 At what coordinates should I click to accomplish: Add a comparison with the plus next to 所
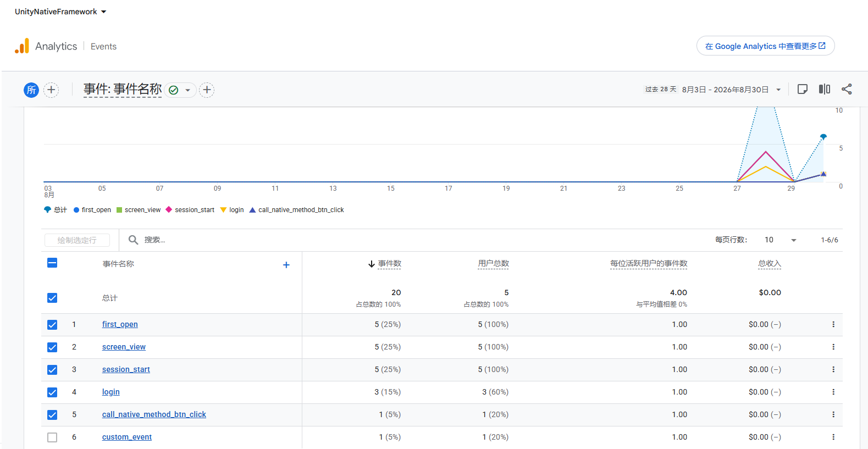(x=51, y=90)
